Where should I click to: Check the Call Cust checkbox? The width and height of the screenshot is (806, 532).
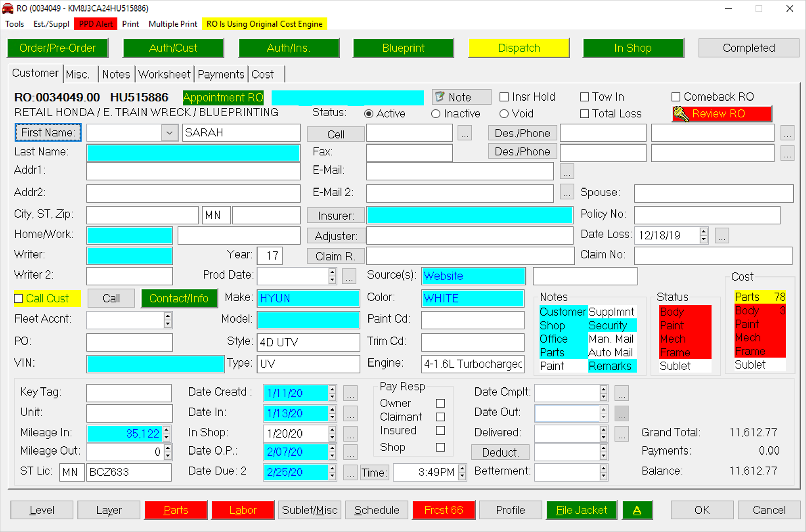pyautogui.click(x=18, y=298)
